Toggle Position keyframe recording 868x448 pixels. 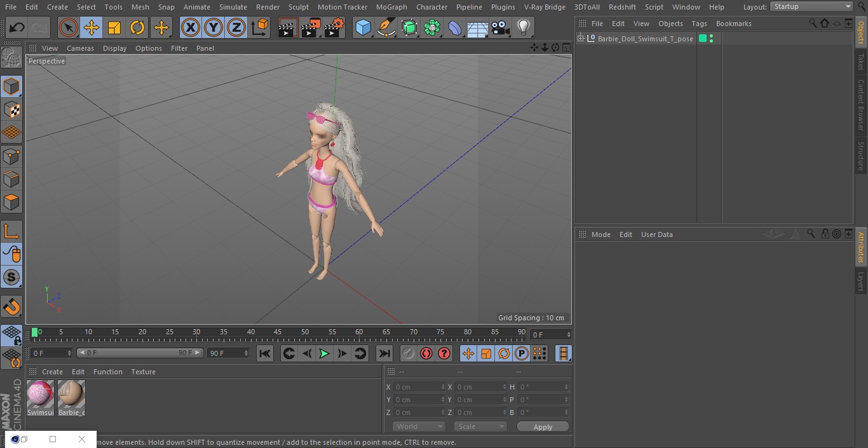(x=468, y=353)
